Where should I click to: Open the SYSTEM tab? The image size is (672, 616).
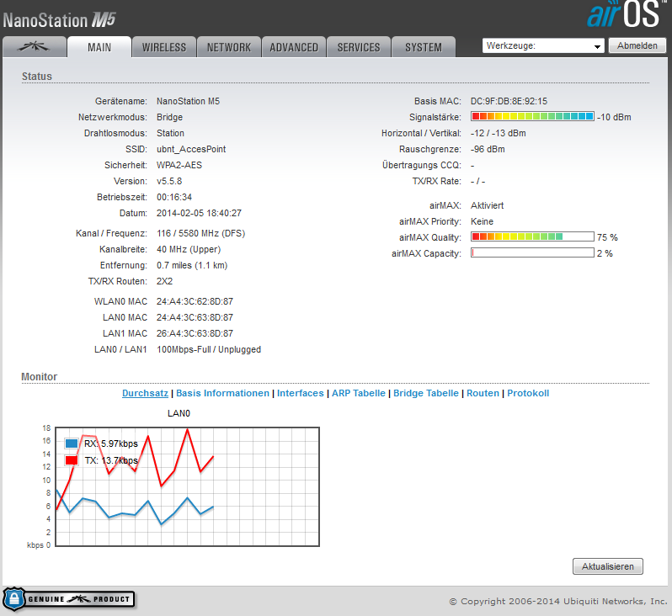[424, 47]
